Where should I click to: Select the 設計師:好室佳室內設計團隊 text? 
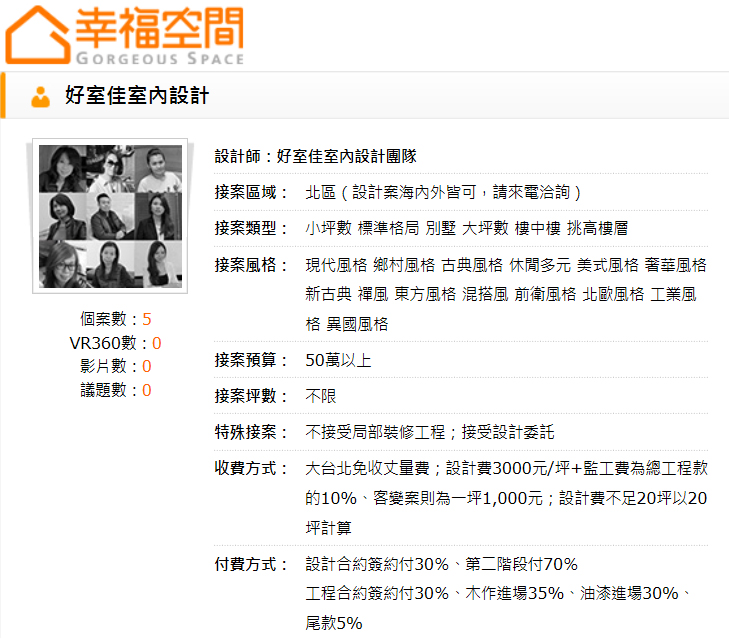click(315, 156)
